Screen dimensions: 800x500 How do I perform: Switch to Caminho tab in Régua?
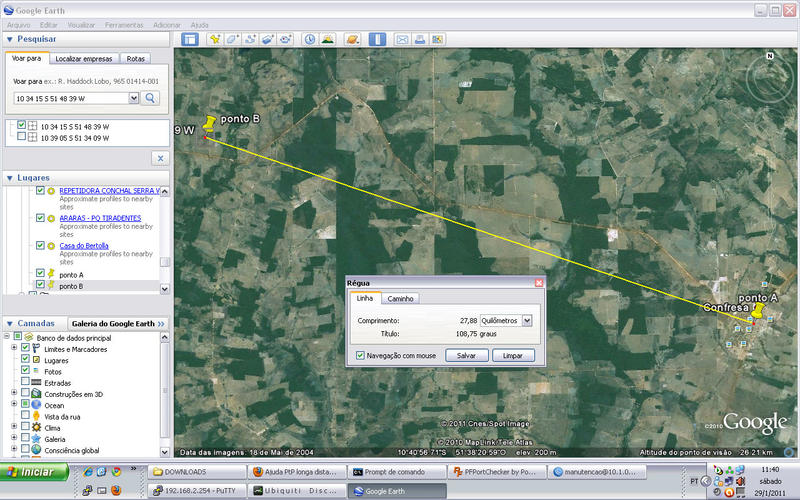[401, 298]
